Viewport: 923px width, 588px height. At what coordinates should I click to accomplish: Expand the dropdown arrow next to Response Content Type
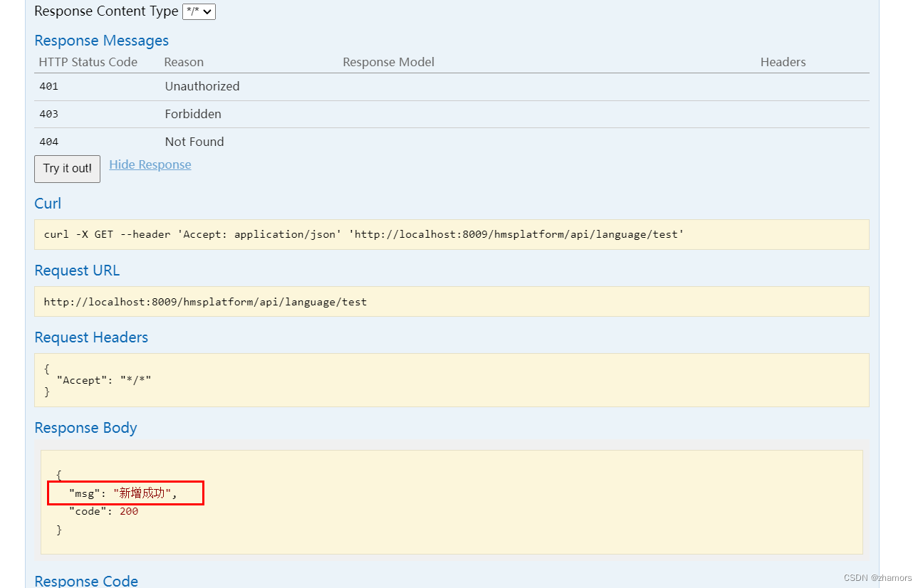pyautogui.click(x=207, y=11)
